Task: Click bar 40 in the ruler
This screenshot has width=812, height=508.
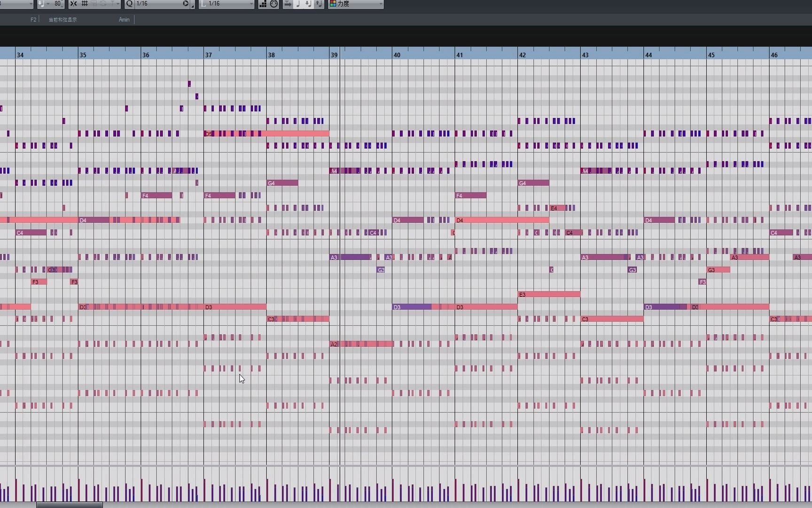Action: pos(397,55)
